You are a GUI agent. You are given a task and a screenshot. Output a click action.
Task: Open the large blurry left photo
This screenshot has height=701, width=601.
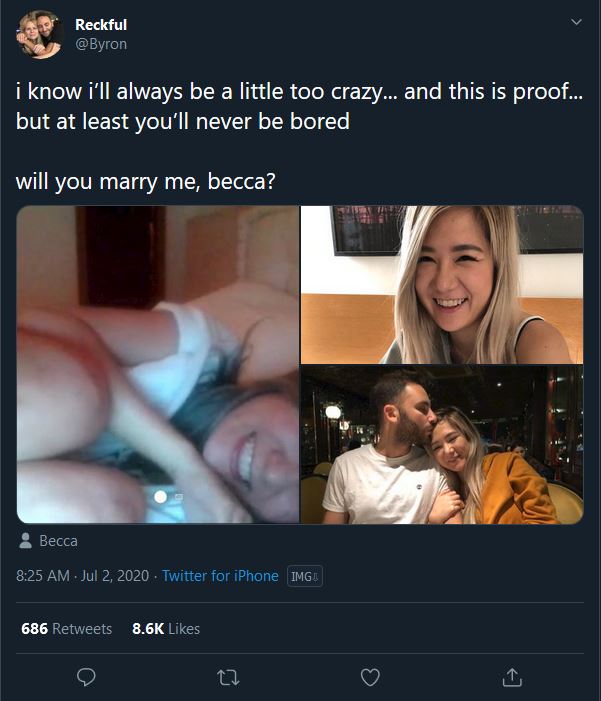158,364
